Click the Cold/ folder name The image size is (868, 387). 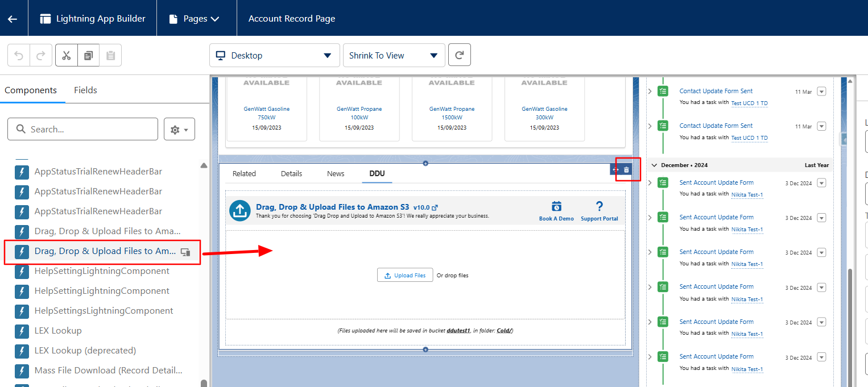504,330
